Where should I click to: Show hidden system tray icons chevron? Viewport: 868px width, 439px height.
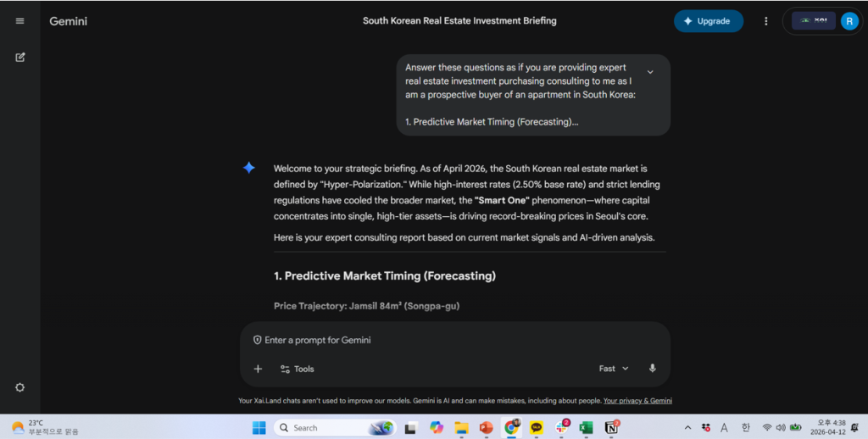(x=687, y=428)
